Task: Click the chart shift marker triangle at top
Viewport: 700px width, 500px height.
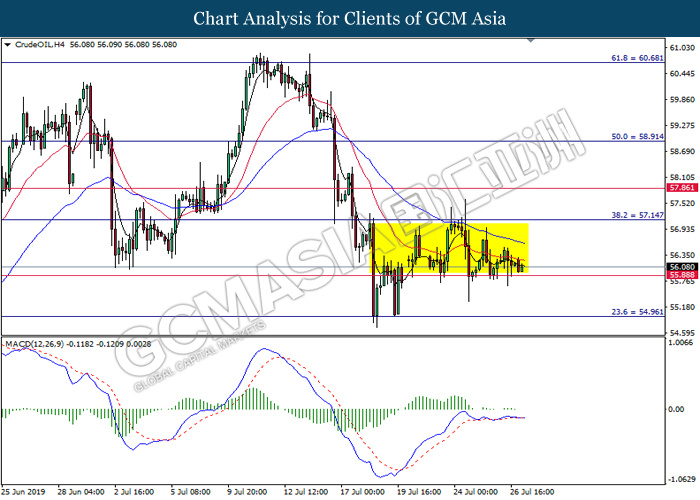Action: pyautogui.click(x=531, y=40)
